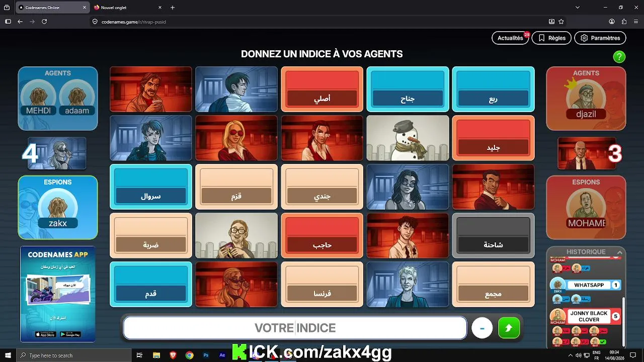Select the جناح word card

[x=408, y=89]
